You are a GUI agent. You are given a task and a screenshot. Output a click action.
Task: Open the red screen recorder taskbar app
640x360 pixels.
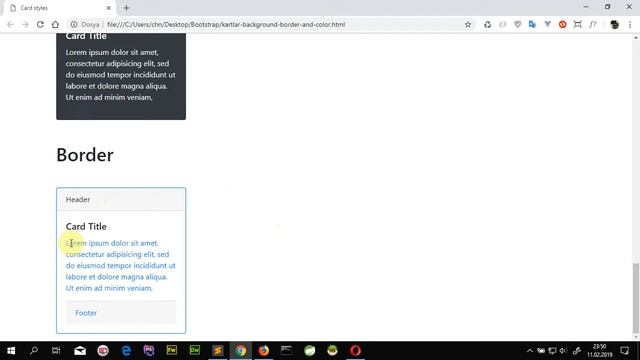pyautogui.click(x=103, y=351)
